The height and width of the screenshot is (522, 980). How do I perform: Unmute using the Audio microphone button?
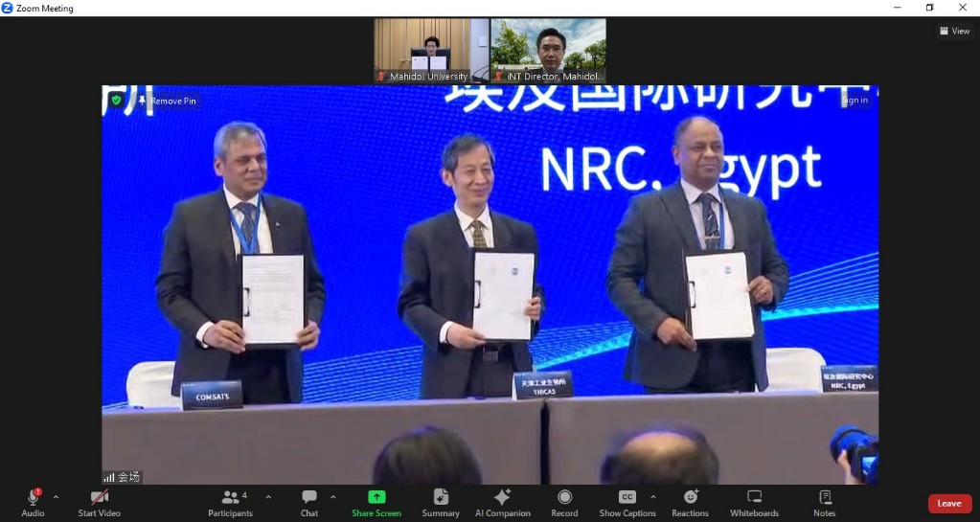34,503
